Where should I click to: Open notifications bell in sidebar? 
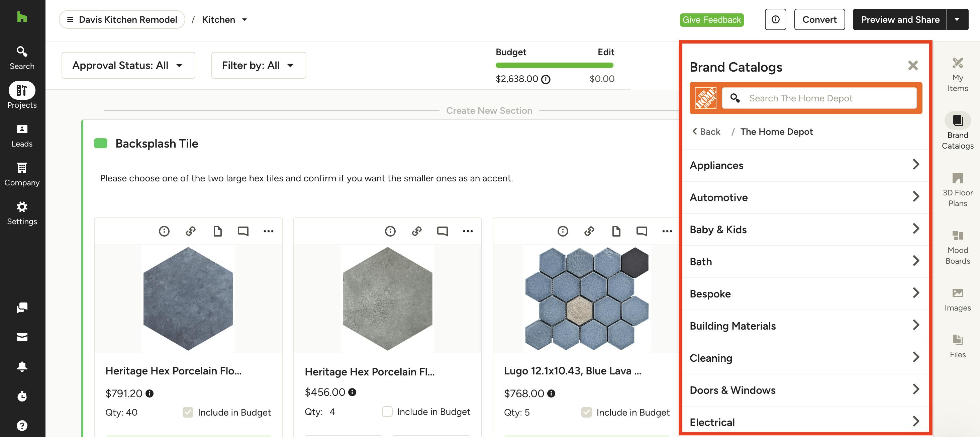pos(22,366)
